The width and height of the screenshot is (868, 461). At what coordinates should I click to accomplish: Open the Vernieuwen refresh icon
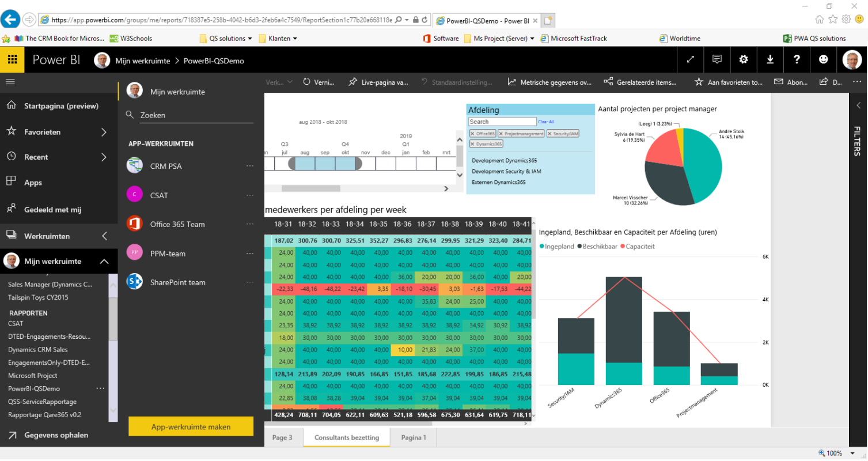click(307, 82)
